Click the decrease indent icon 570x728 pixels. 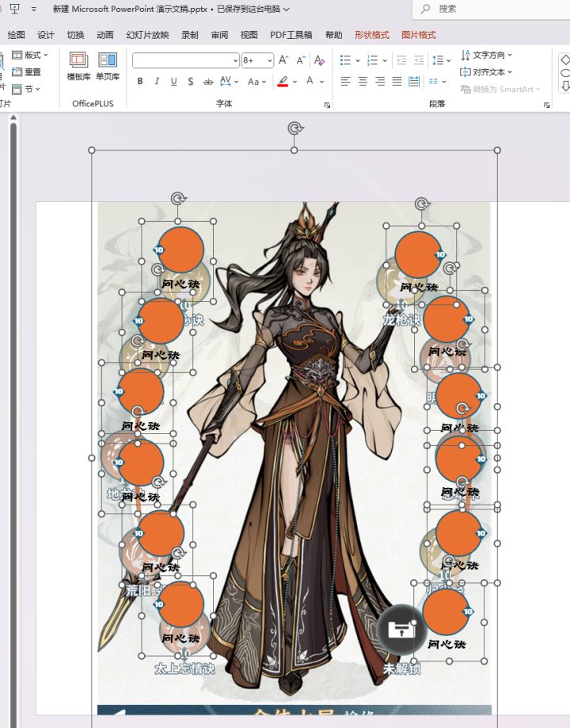tap(401, 60)
